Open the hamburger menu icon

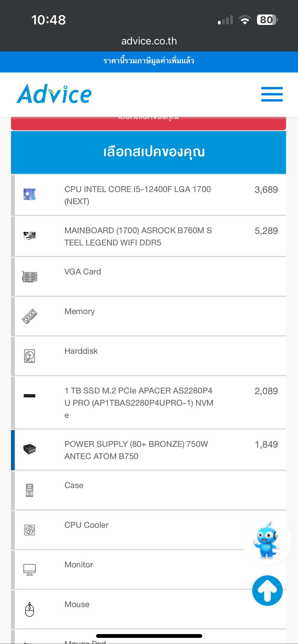(272, 94)
